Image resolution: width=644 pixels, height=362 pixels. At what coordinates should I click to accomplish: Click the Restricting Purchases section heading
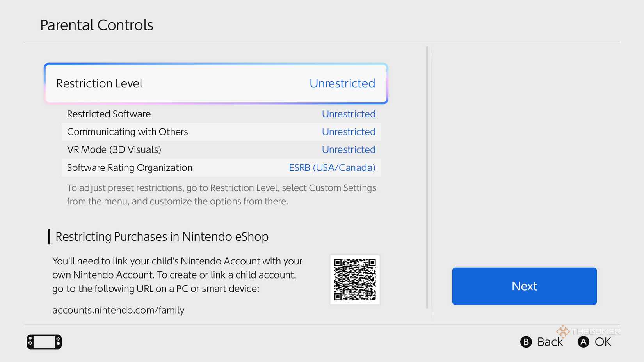coord(162,236)
